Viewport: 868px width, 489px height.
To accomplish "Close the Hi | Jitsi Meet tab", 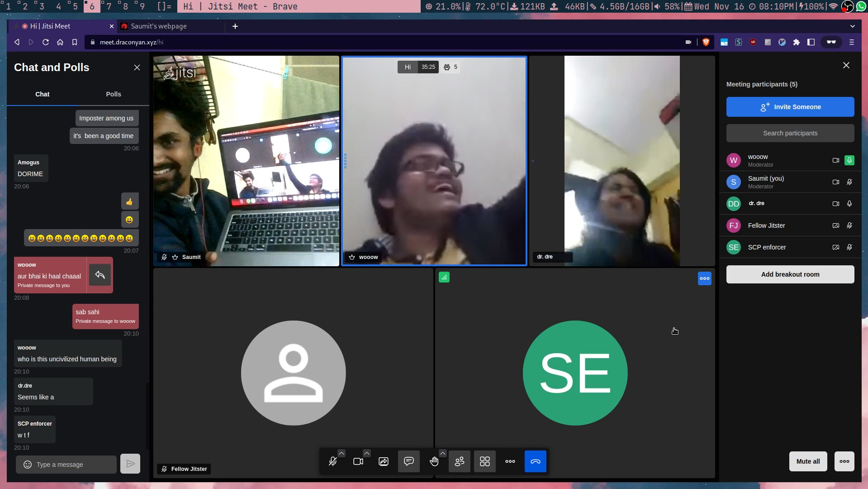I will tap(112, 26).
